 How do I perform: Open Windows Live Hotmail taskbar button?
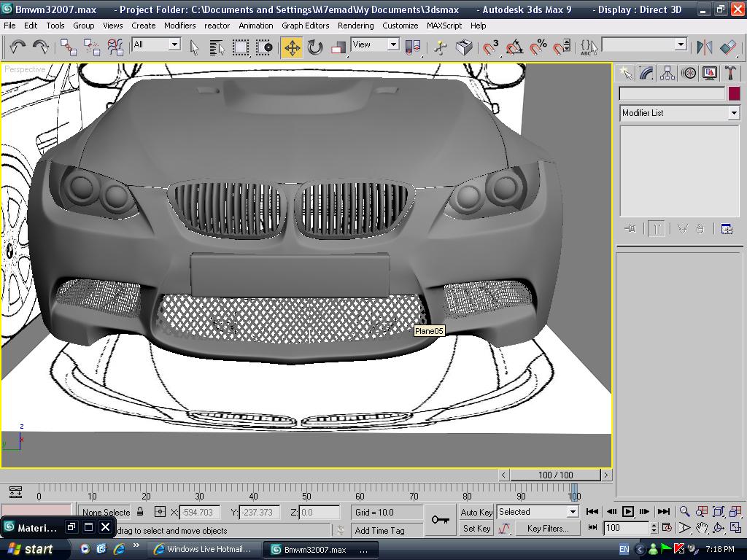point(204,550)
